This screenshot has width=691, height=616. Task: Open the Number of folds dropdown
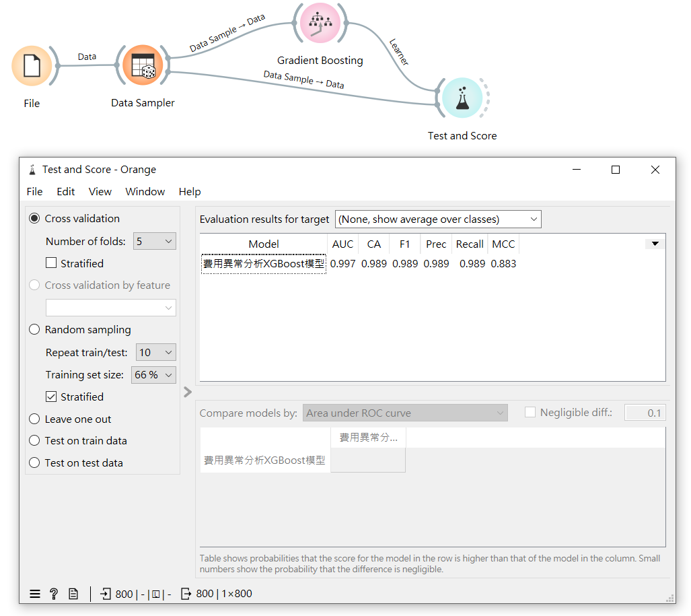click(x=155, y=241)
